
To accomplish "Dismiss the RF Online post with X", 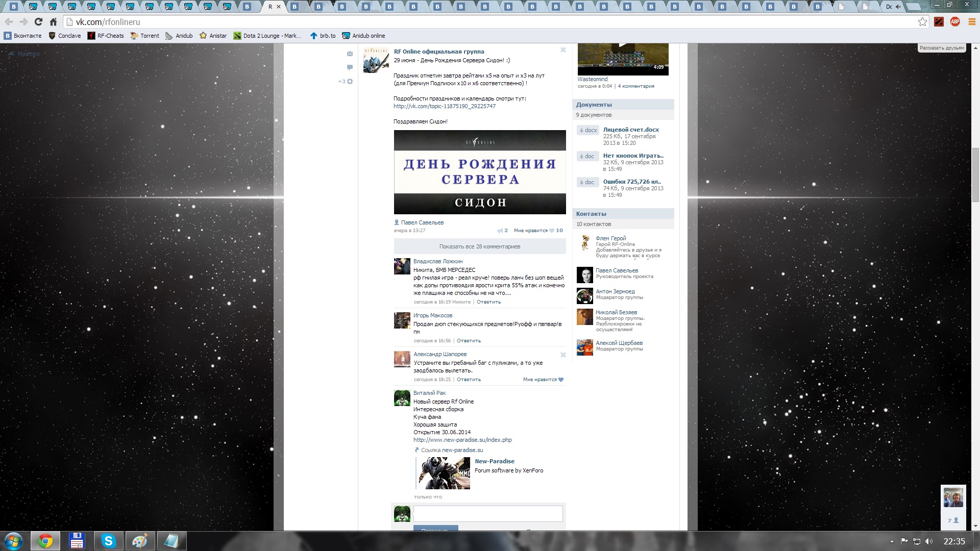I will pos(563,50).
